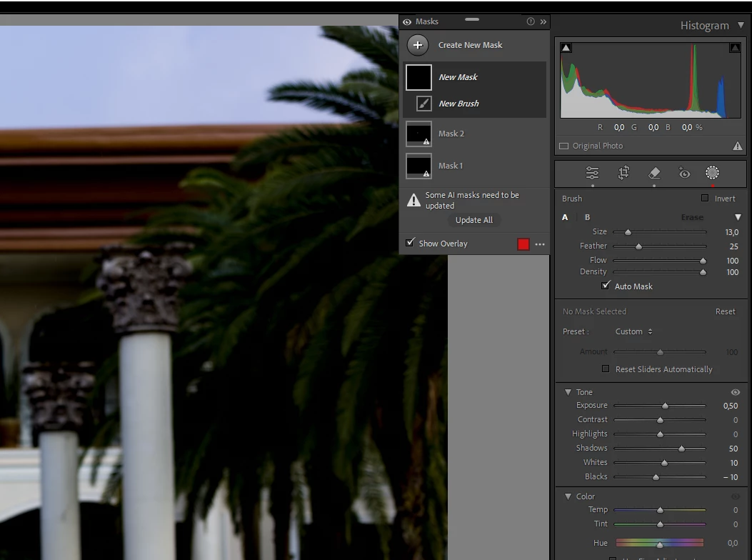Select the Masking tool icon
Image resolution: width=752 pixels, height=560 pixels.
click(x=712, y=173)
